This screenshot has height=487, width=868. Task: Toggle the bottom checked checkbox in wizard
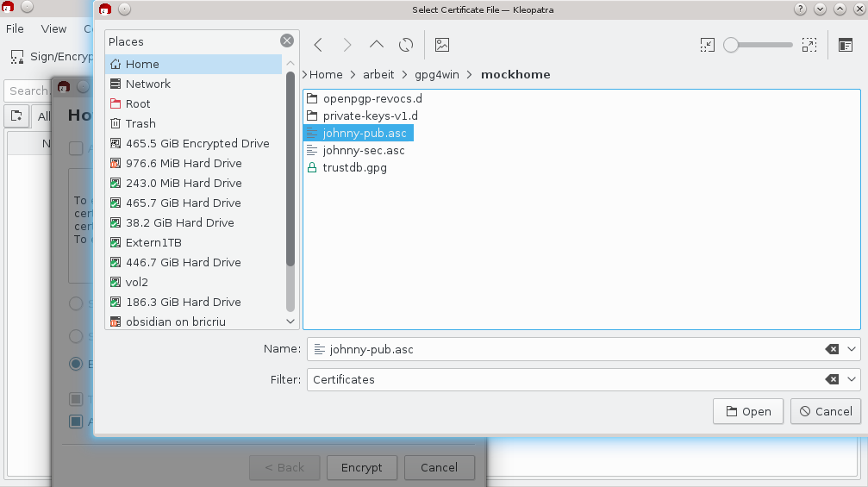coord(76,421)
